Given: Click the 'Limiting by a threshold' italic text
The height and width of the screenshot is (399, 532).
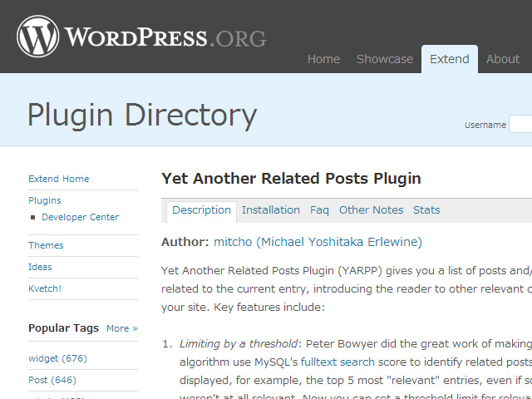Looking at the screenshot, I should [x=239, y=344].
